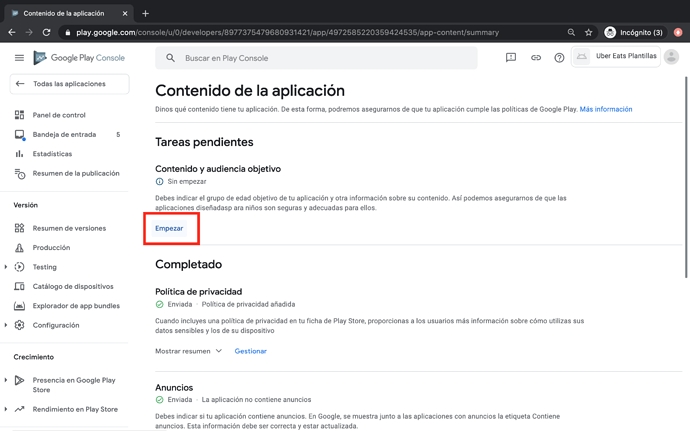Go back to Todas las aplicaciones
This screenshot has height=431, width=690.
pyautogui.click(x=68, y=84)
